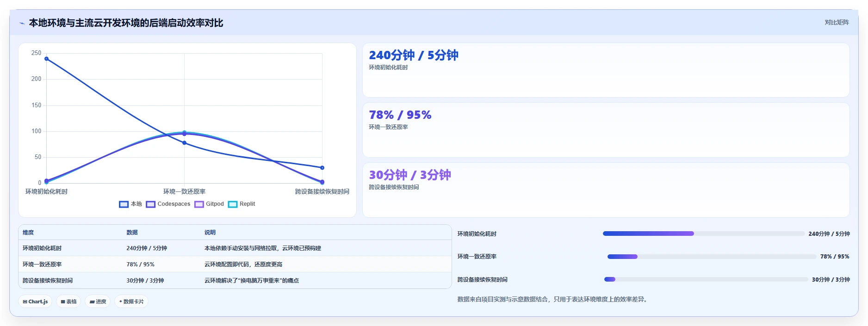The height and width of the screenshot is (326, 868).
Task: Toggle the Replit legend entry
Action: tap(242, 204)
